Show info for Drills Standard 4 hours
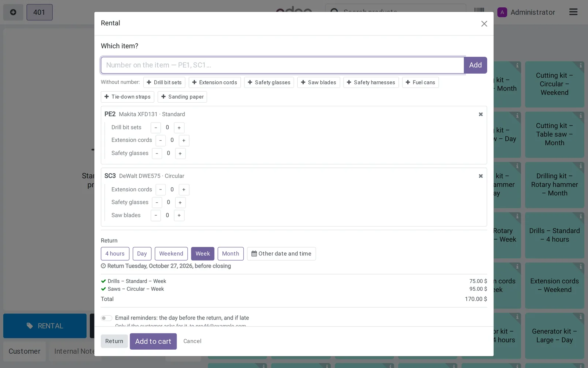588x368 pixels. pos(581,216)
